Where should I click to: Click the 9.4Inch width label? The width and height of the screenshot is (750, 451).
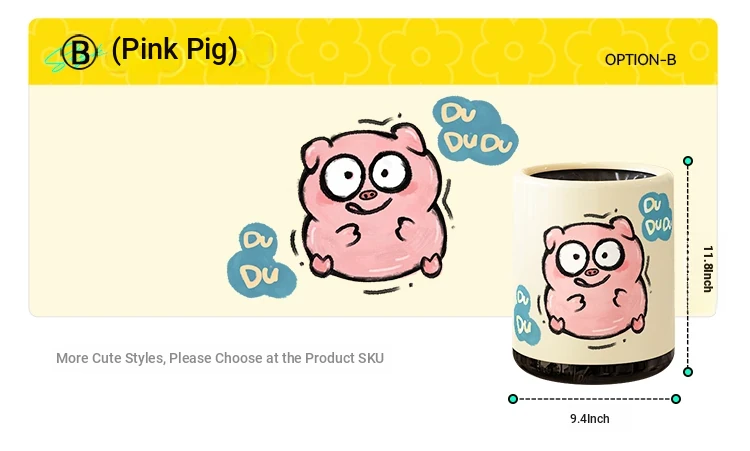point(590,418)
